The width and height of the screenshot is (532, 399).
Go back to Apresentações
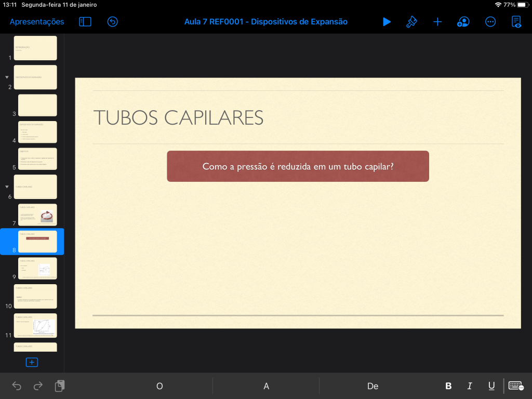37,22
